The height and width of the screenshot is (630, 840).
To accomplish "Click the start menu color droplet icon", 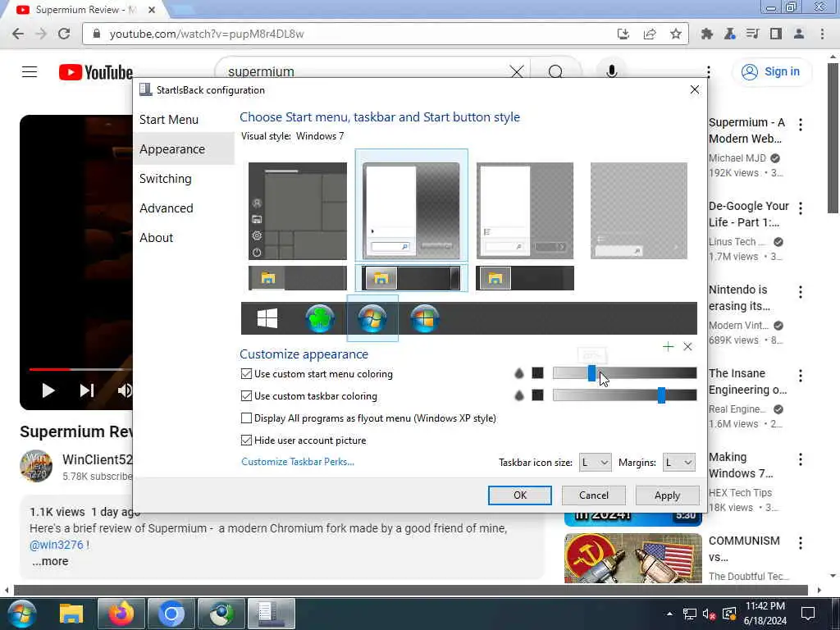I will pyautogui.click(x=518, y=373).
